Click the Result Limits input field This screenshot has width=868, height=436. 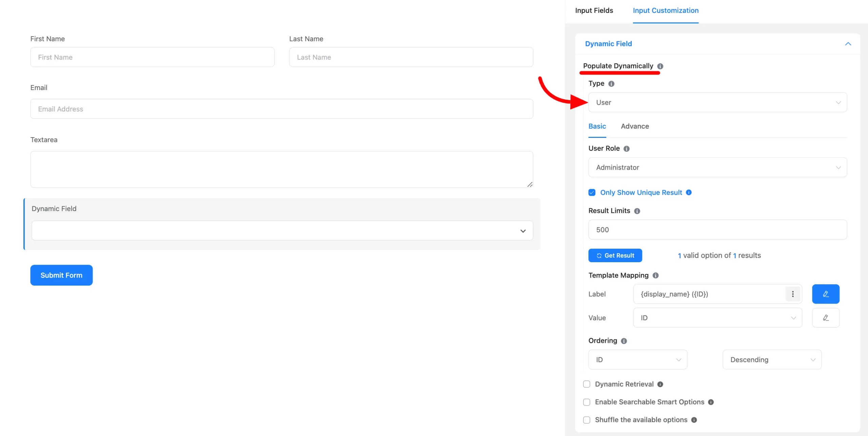click(x=718, y=229)
